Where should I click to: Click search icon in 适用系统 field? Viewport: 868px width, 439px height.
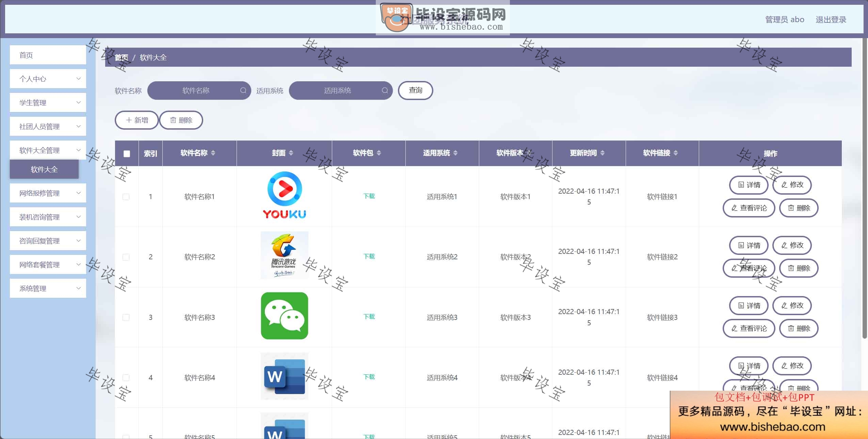click(385, 91)
